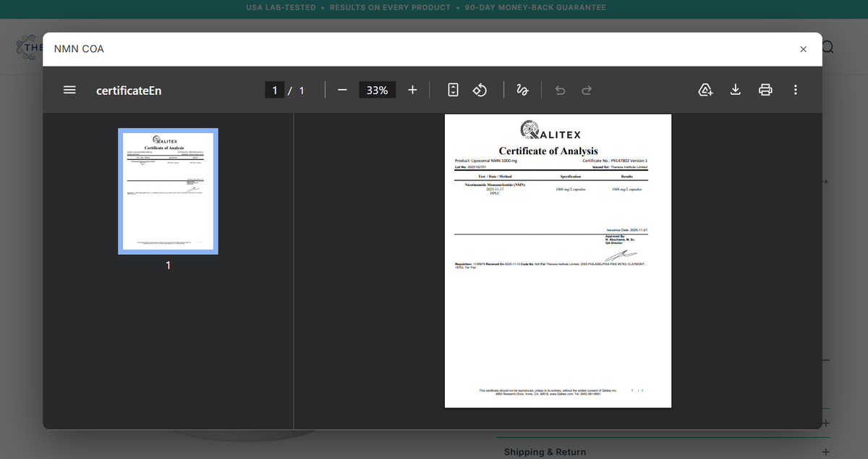Image resolution: width=868 pixels, height=459 pixels.
Task: Click the Specification column header
Action: click(571, 177)
